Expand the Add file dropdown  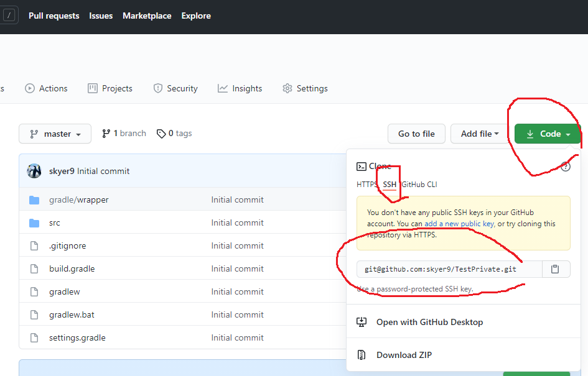(x=480, y=134)
